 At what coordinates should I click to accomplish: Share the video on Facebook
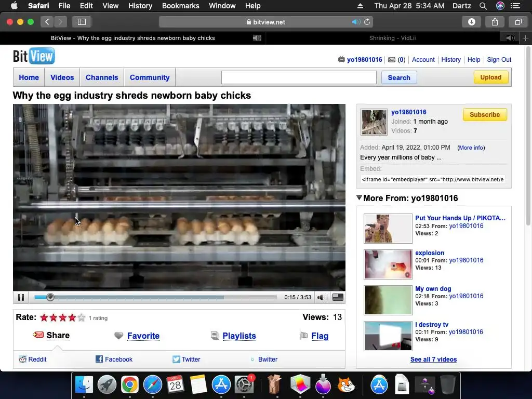[114, 360]
